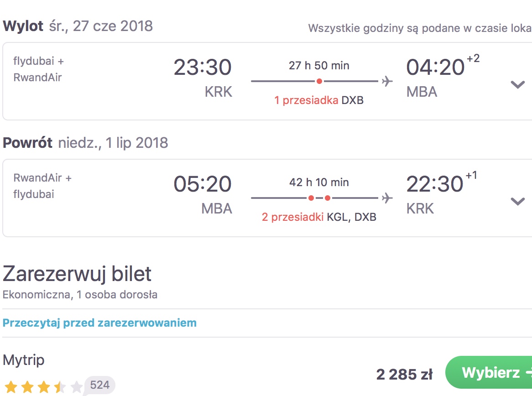Click the green Wybierz button

[489, 372]
